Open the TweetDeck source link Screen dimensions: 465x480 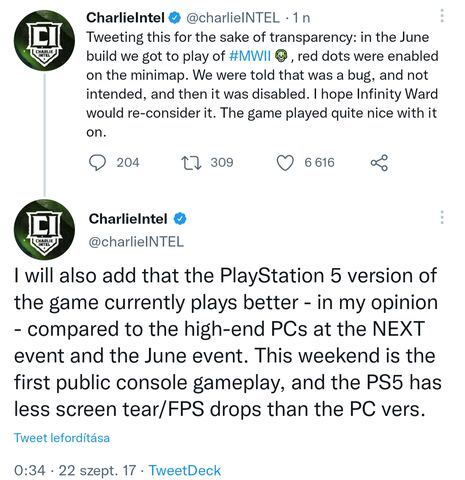click(185, 470)
